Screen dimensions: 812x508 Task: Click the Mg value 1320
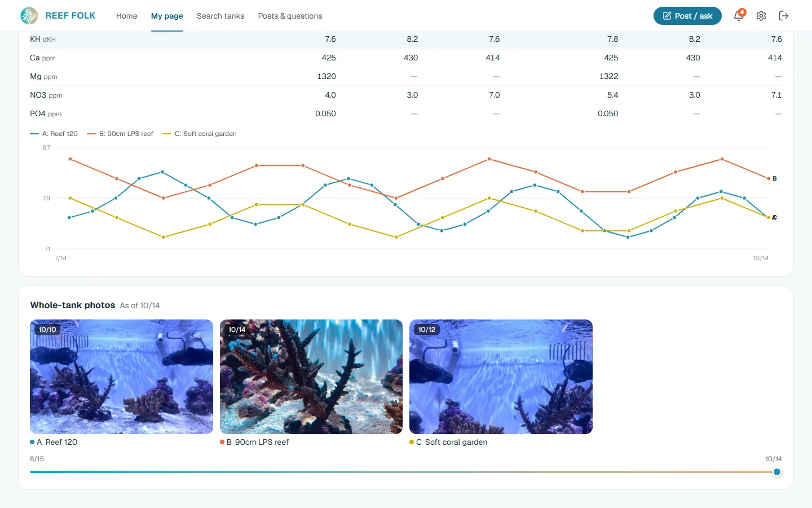click(x=326, y=76)
